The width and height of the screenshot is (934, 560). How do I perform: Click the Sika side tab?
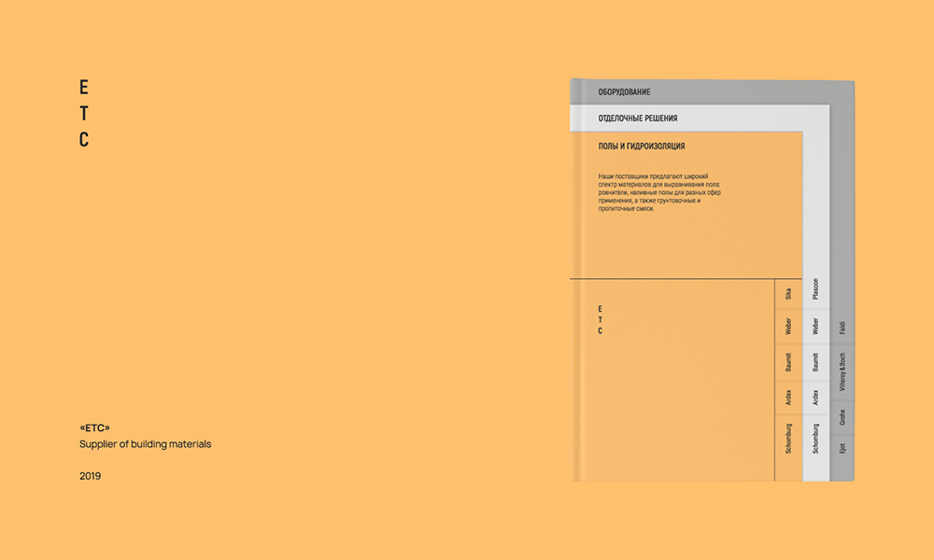coord(788,294)
